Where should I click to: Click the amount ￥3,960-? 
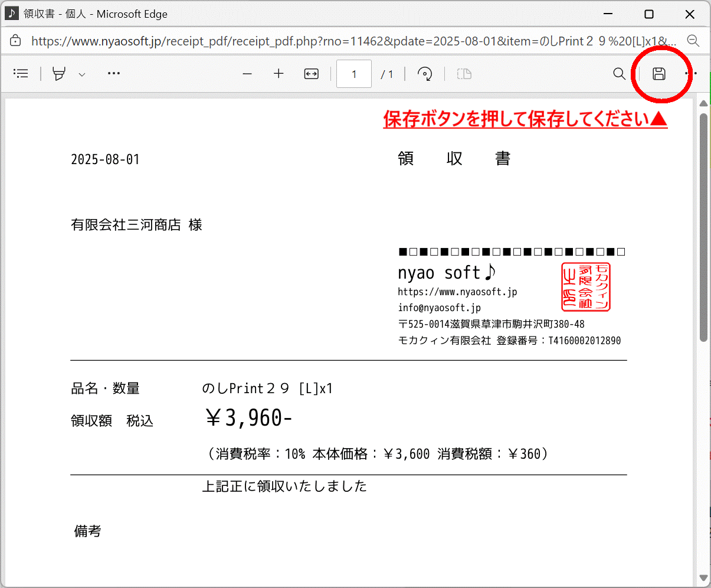(248, 418)
